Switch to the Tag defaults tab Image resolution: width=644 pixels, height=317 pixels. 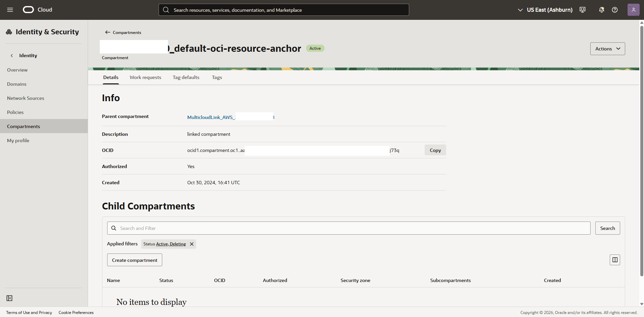[186, 77]
